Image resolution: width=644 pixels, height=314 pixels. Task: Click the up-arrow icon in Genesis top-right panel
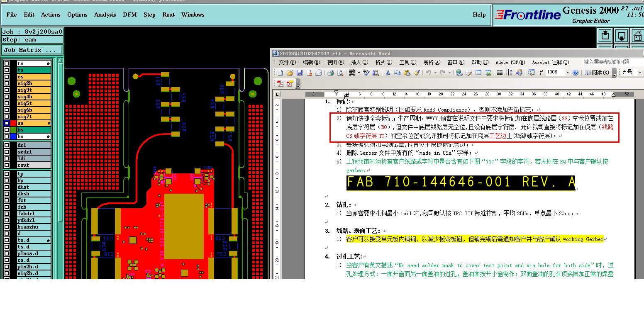point(605,36)
